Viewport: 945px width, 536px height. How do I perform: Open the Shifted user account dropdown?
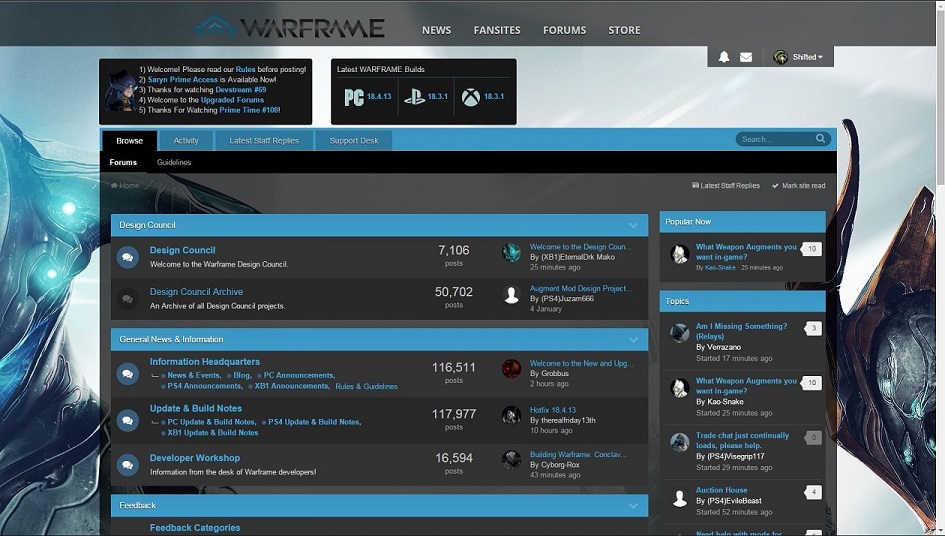click(x=798, y=57)
